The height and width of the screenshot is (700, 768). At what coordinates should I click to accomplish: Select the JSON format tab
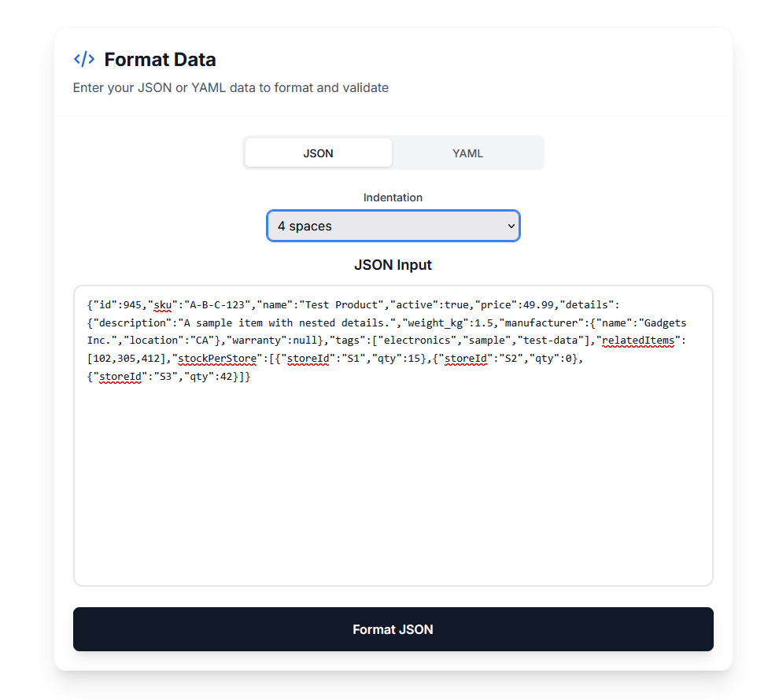point(318,153)
